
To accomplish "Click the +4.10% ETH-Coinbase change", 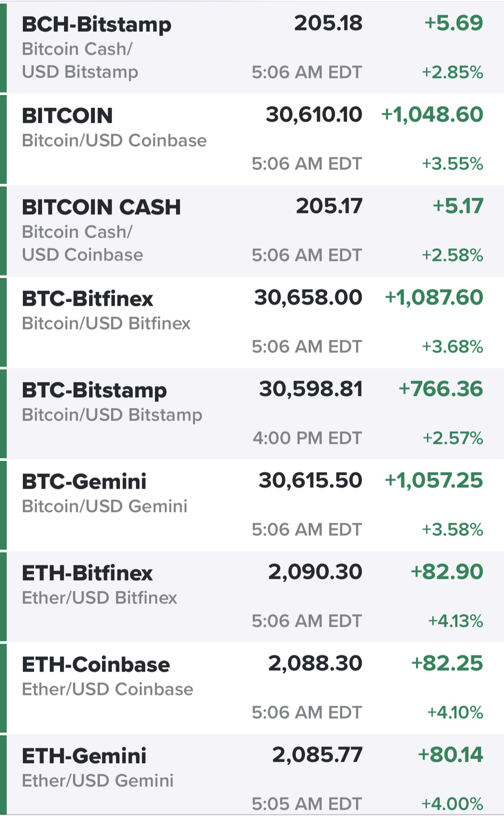I will (x=455, y=712).
